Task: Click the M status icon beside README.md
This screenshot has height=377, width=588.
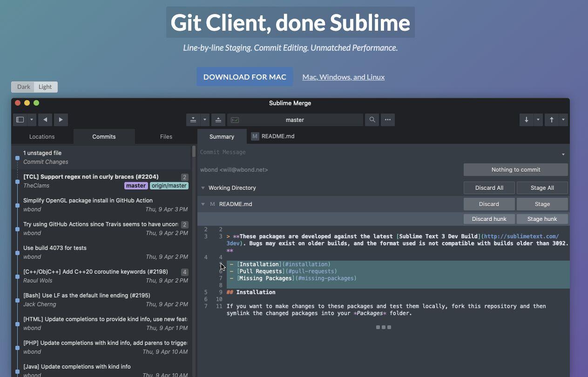Action: click(x=212, y=204)
